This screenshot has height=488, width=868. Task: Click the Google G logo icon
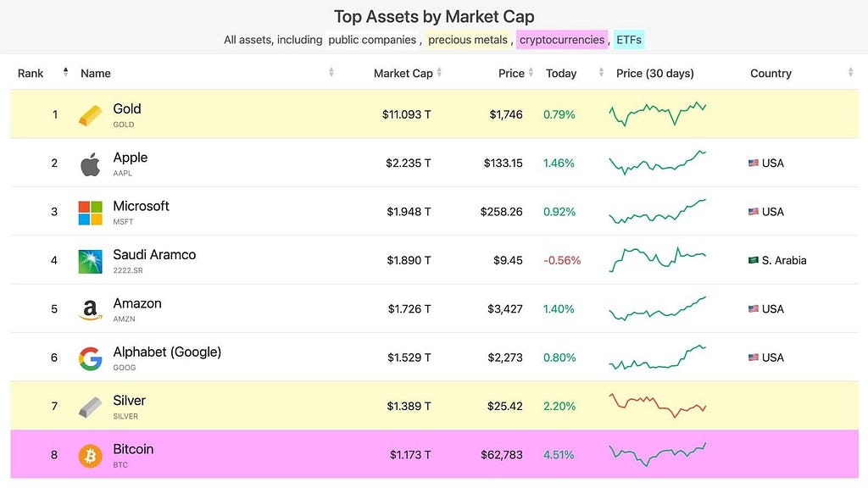[90, 358]
